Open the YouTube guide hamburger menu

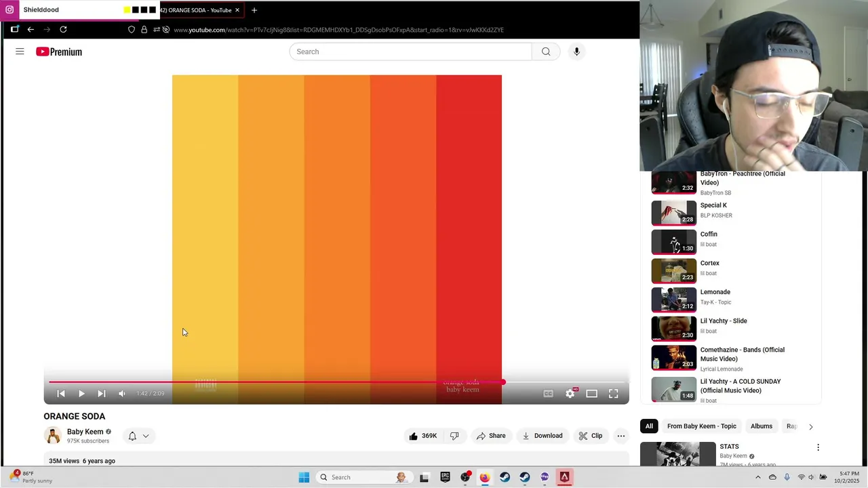(20, 52)
